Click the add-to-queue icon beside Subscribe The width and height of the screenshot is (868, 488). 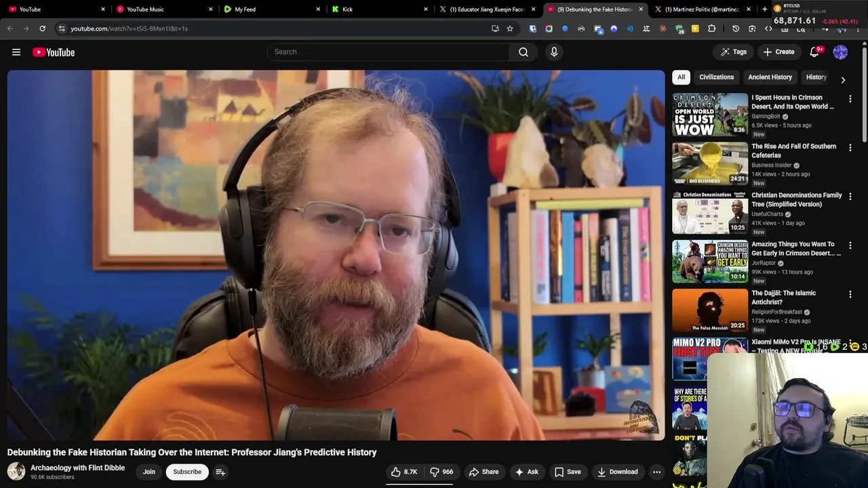(220, 472)
